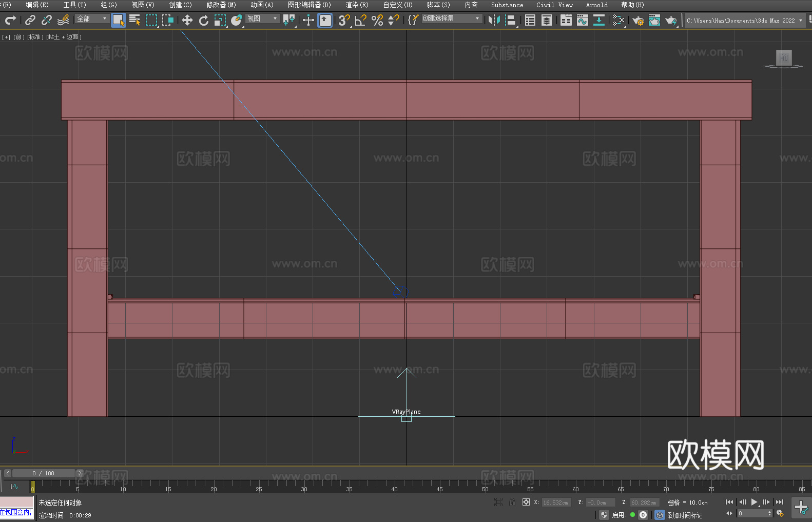Click time slider next frame arrow
Viewport: 812px width, 522px height.
[x=80, y=473]
